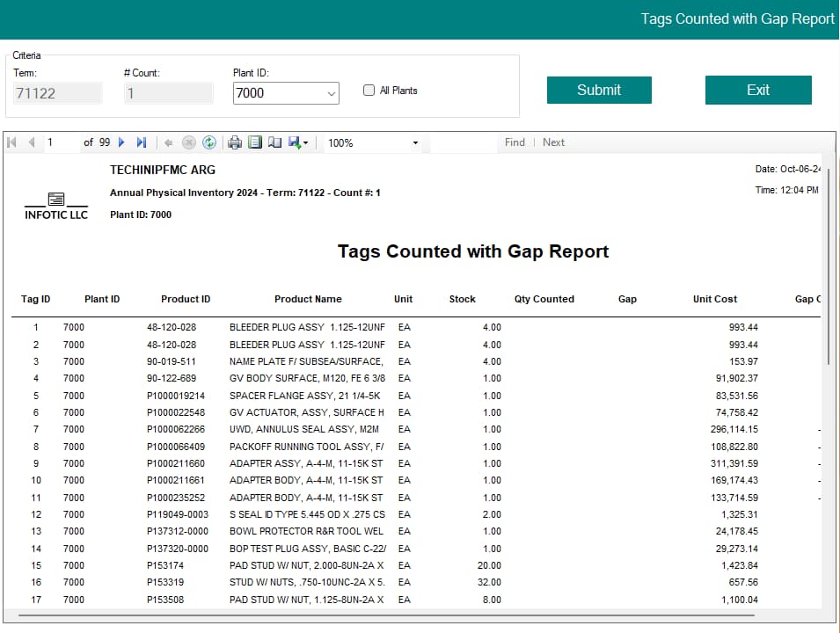This screenshot has width=840, height=633.
Task: Select product ID P137320-0000
Action: coord(178,549)
